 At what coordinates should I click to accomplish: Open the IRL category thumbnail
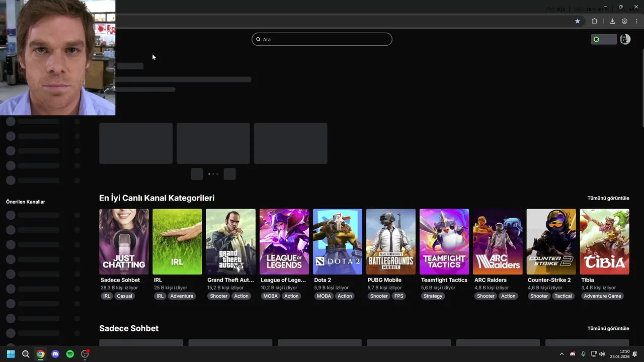(177, 242)
